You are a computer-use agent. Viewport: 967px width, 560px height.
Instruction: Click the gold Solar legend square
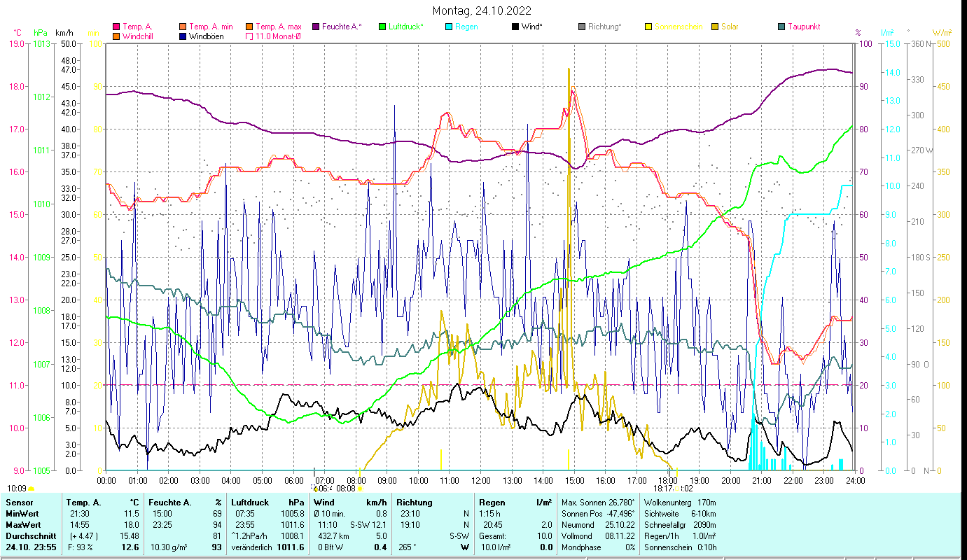(715, 27)
